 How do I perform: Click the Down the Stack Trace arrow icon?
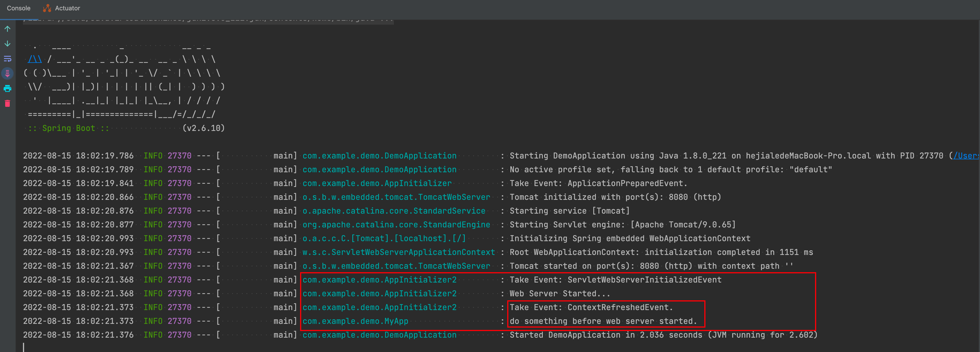[x=8, y=43]
